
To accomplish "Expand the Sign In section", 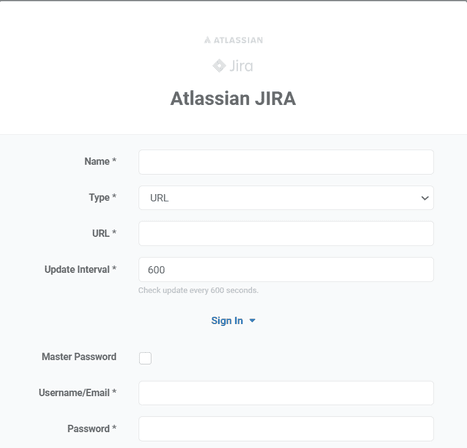I will pos(233,321).
